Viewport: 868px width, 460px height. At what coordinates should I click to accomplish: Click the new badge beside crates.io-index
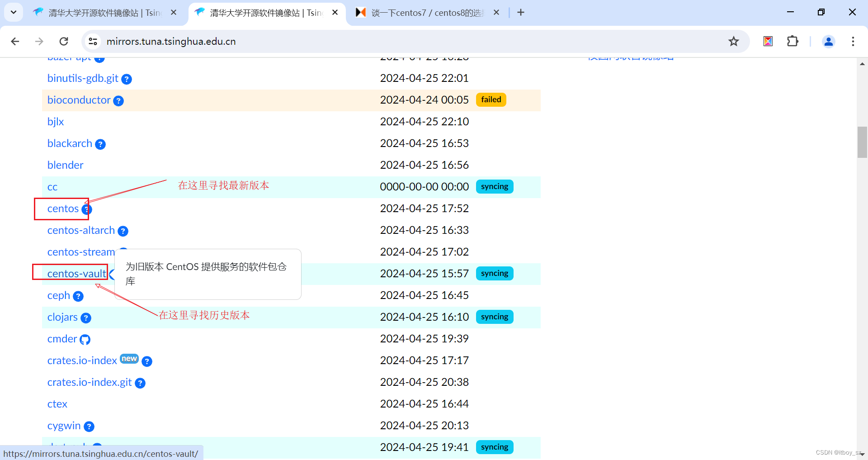click(x=129, y=358)
